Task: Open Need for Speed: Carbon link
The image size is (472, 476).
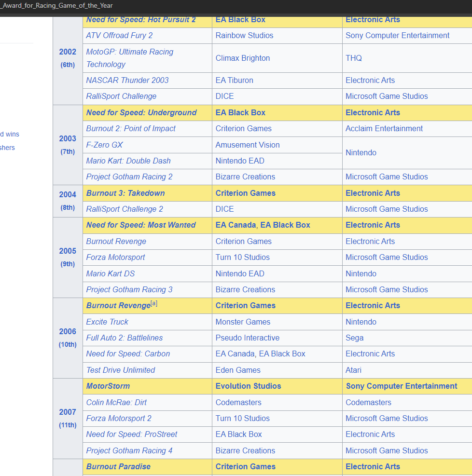Action: (128, 354)
